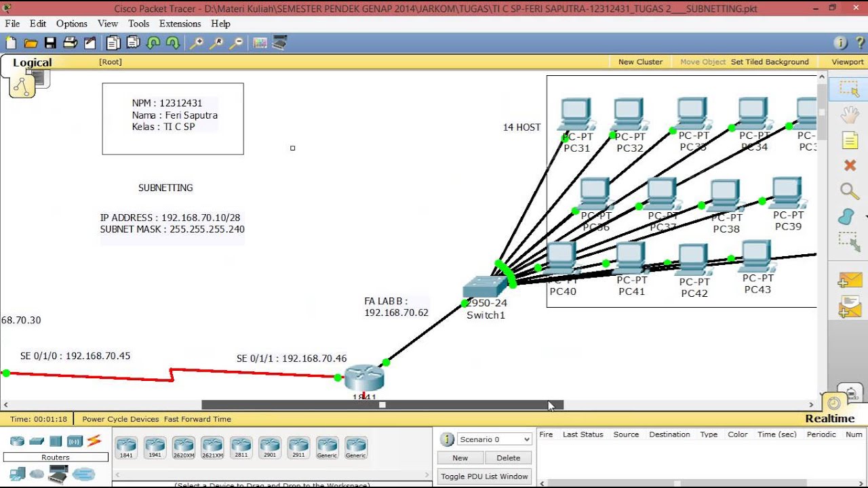Click the Paste icon in toolbar
The image size is (868, 488).
tap(133, 43)
